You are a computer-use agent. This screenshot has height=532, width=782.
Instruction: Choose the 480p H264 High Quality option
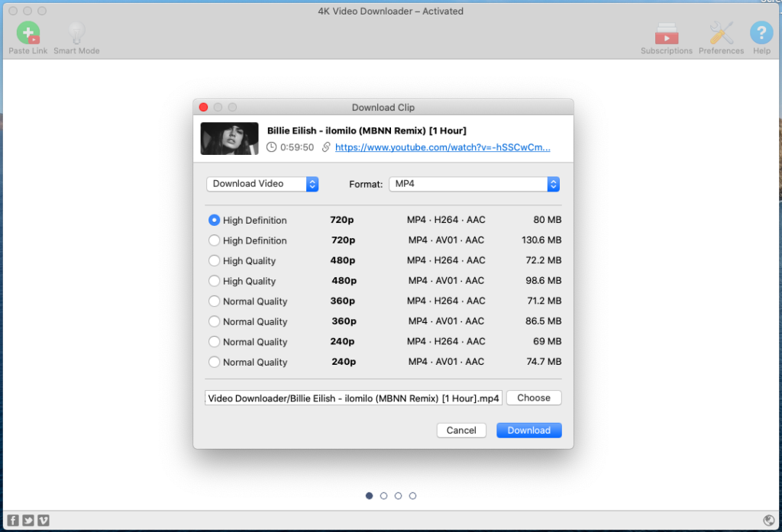(x=214, y=260)
